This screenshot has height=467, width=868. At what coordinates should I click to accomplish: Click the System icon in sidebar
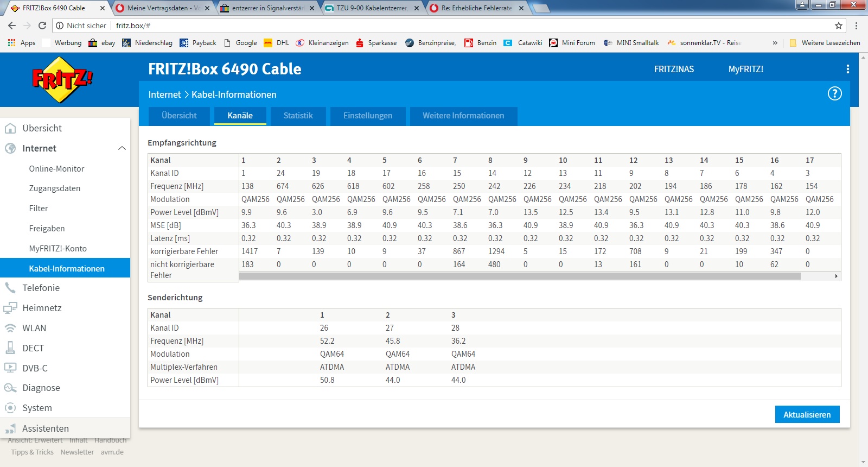click(x=10, y=408)
